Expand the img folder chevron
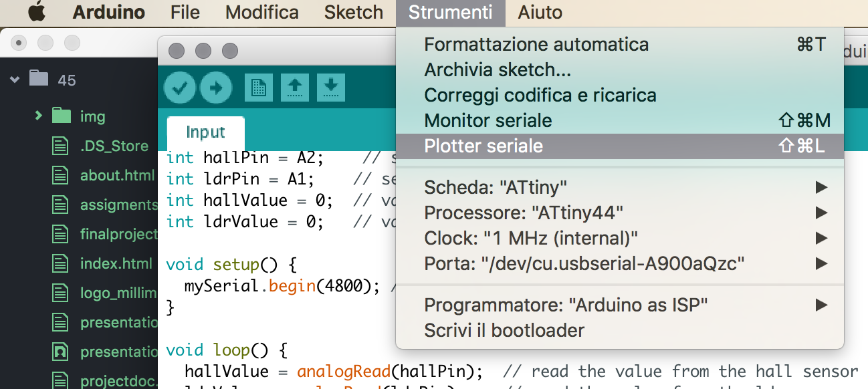This screenshot has height=389, width=868. [39, 116]
